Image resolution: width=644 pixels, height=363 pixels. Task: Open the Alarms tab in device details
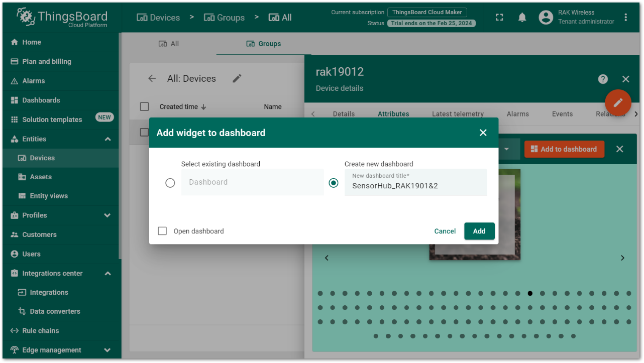point(518,114)
